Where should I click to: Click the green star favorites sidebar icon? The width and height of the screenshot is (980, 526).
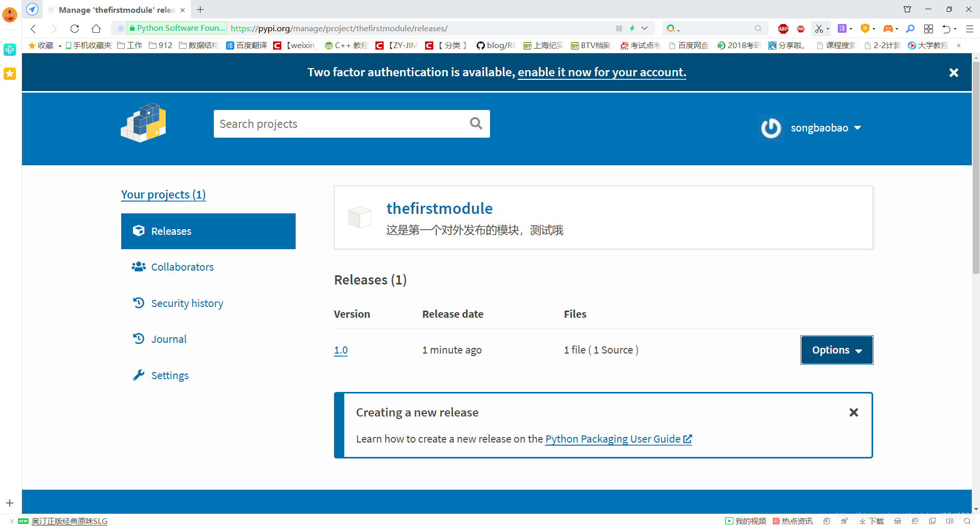10,74
